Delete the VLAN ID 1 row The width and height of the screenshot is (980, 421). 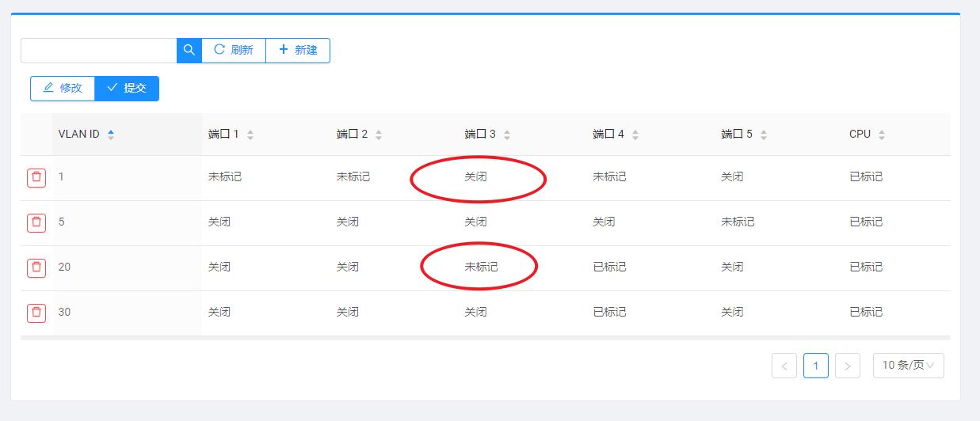coord(36,177)
